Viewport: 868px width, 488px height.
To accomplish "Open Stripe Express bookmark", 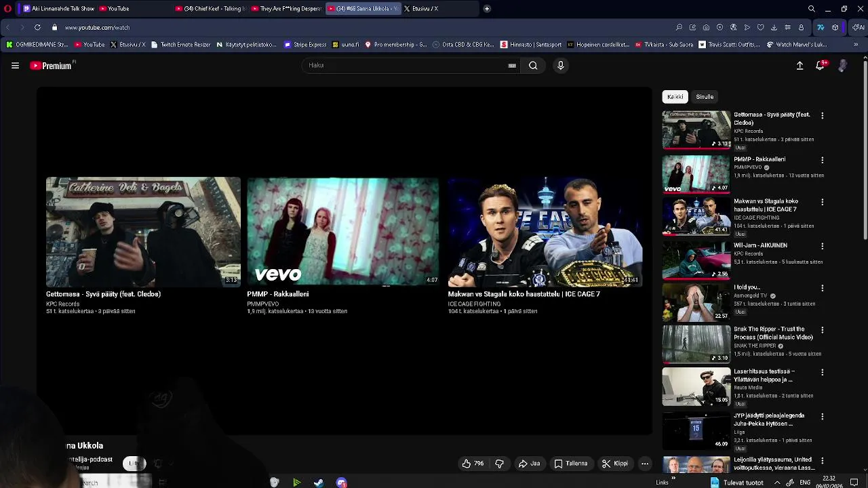I will pos(305,45).
